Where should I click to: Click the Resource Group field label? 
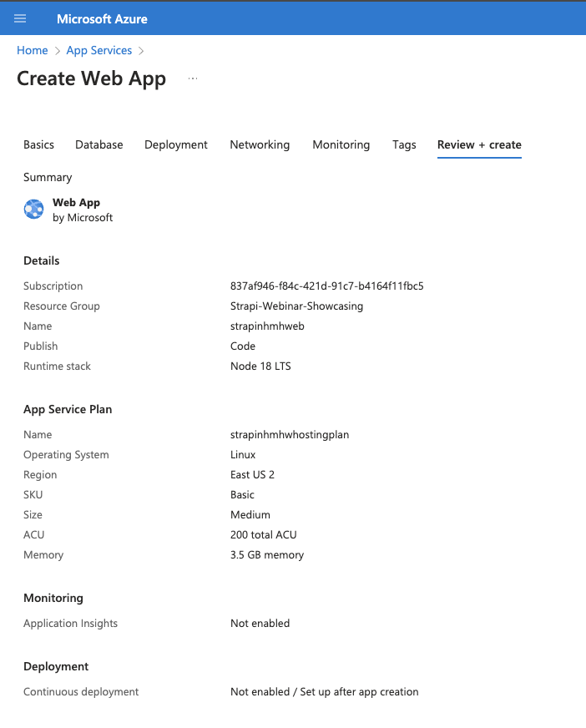(x=62, y=306)
